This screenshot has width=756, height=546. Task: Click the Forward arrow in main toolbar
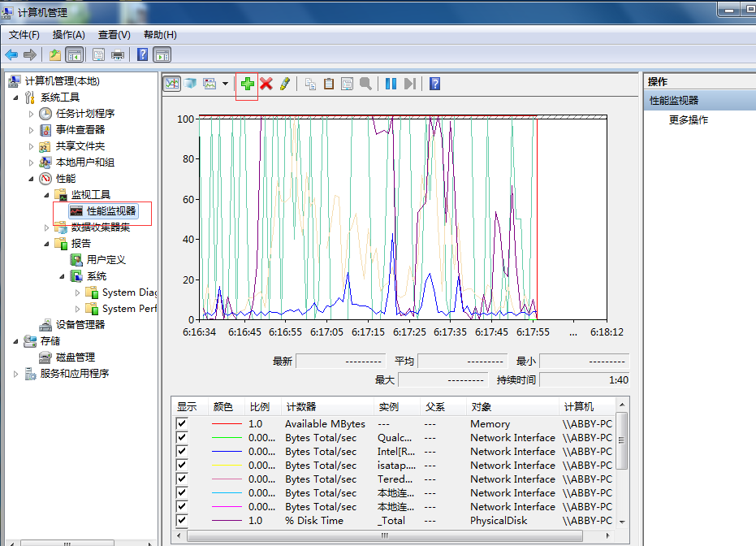point(30,55)
